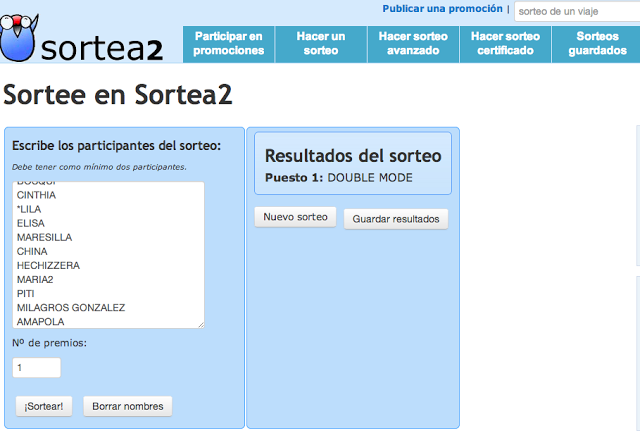The image size is (640, 445).
Task: Click inside the participants text area
Action: pyautogui.click(x=108, y=255)
